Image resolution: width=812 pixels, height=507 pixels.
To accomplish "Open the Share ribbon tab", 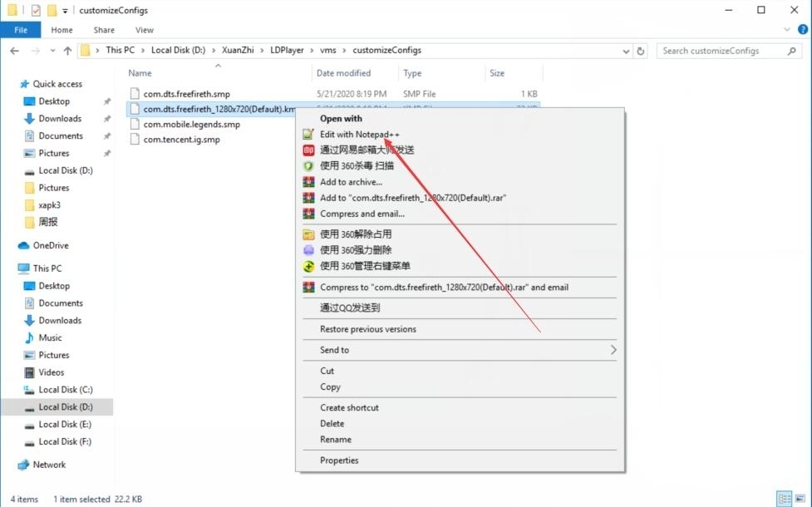I will click(103, 29).
